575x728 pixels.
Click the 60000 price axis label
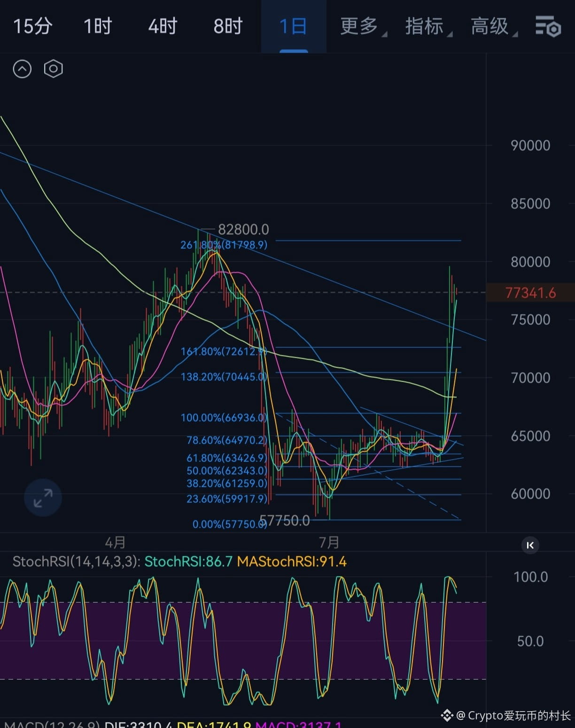pyautogui.click(x=530, y=494)
